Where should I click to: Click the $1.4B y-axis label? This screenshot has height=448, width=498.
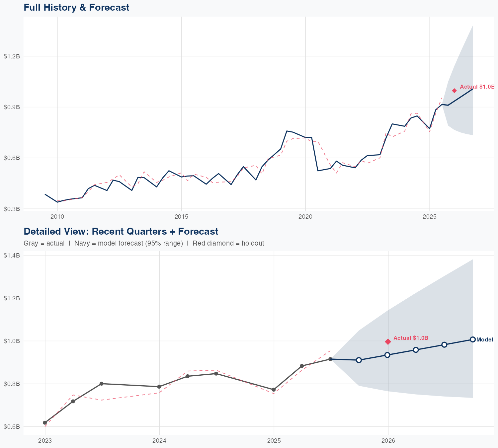point(12,255)
